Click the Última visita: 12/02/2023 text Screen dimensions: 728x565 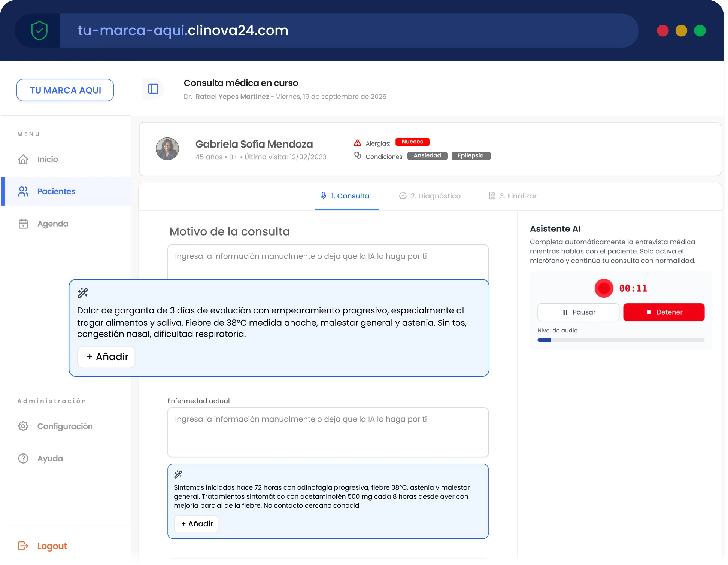[x=285, y=157]
